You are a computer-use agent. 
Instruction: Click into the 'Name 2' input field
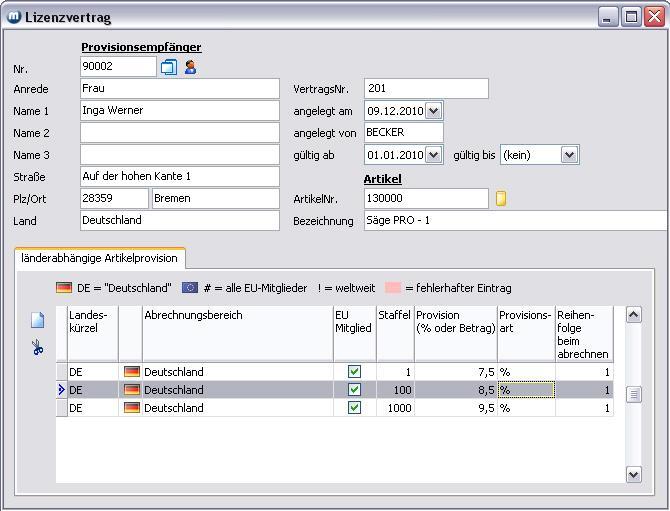179,133
